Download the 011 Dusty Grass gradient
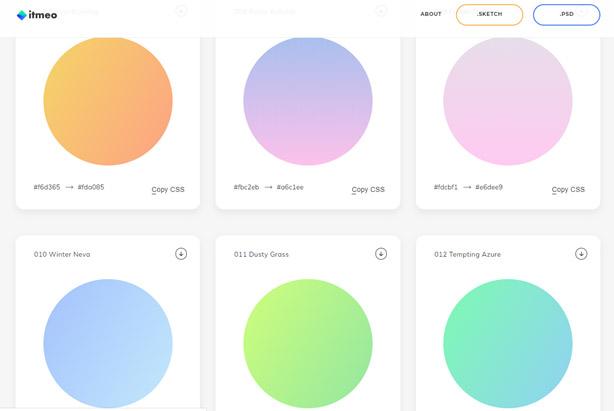The width and height of the screenshot is (614, 411). [381, 254]
